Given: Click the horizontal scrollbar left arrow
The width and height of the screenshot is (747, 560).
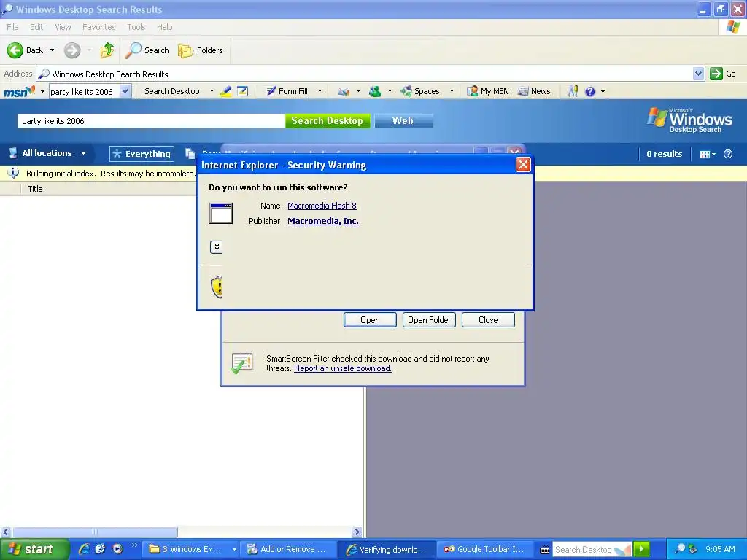Looking at the screenshot, I should pyautogui.click(x=5, y=532).
